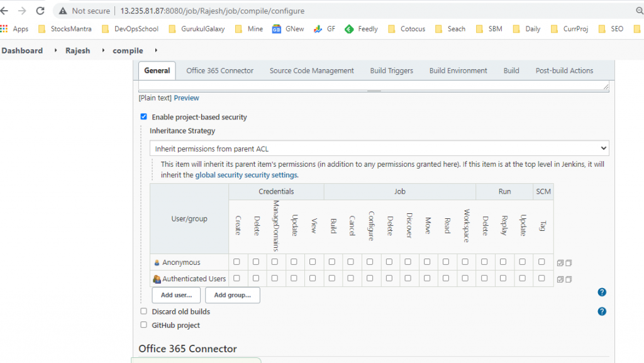This screenshot has height=363, width=644.
Task: Check the GitHub project checkbox
Action: click(143, 325)
